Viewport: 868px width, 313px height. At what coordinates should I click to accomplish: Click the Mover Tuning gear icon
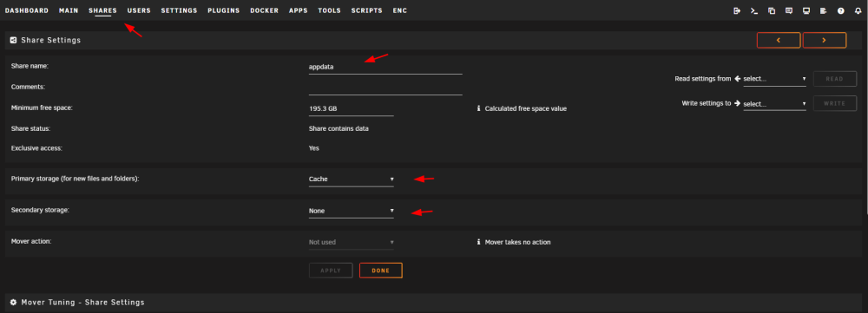click(13, 303)
